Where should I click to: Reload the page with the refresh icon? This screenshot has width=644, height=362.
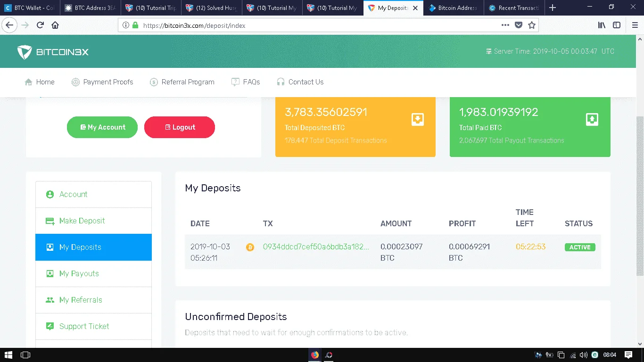[x=40, y=25]
